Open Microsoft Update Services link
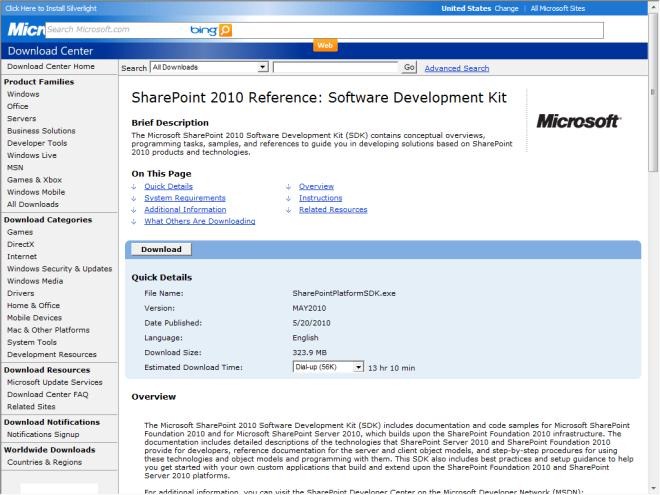Screen dimensions: 660x495 pos(55,382)
